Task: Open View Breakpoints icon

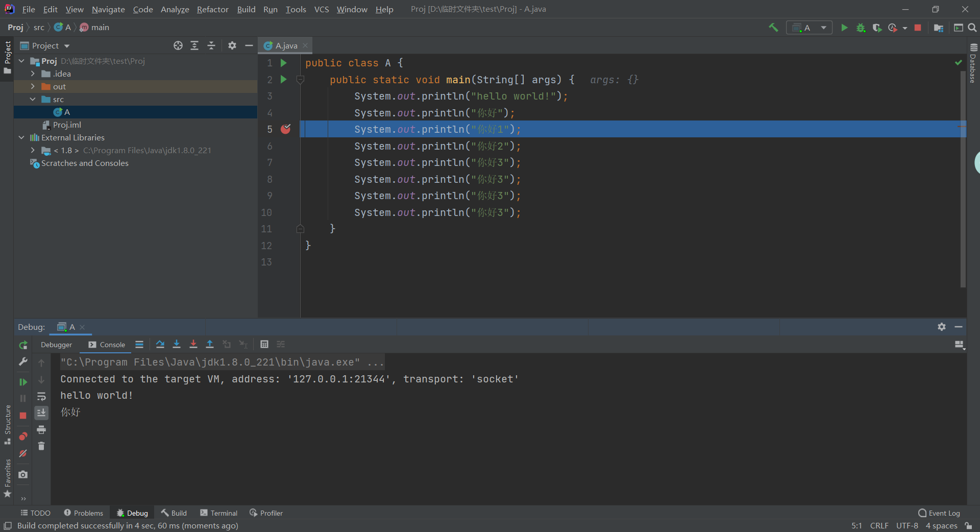Action: pos(23,436)
